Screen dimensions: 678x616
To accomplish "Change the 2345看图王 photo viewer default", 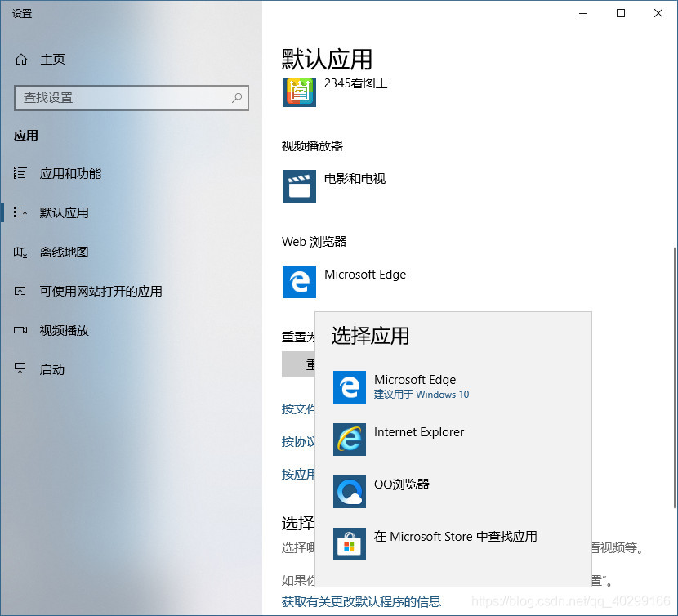I will pyautogui.click(x=355, y=83).
